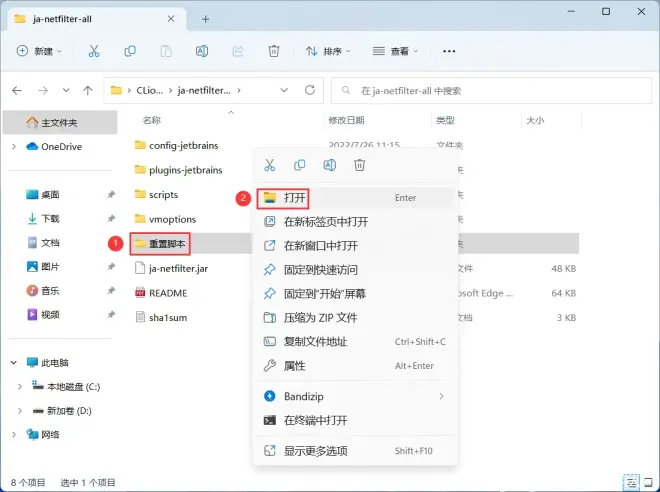Switch to large icons view in status bar

point(649,482)
